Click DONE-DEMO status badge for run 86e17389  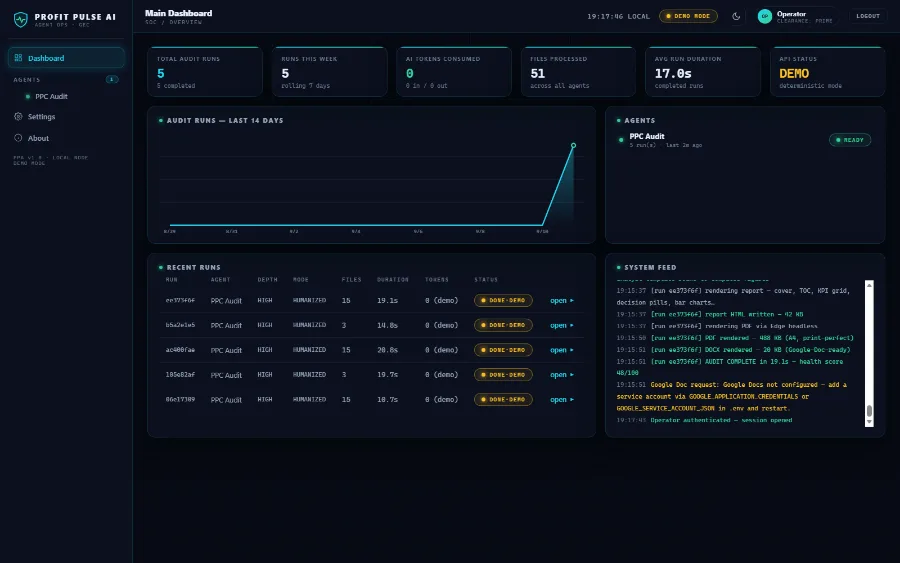tap(503, 399)
